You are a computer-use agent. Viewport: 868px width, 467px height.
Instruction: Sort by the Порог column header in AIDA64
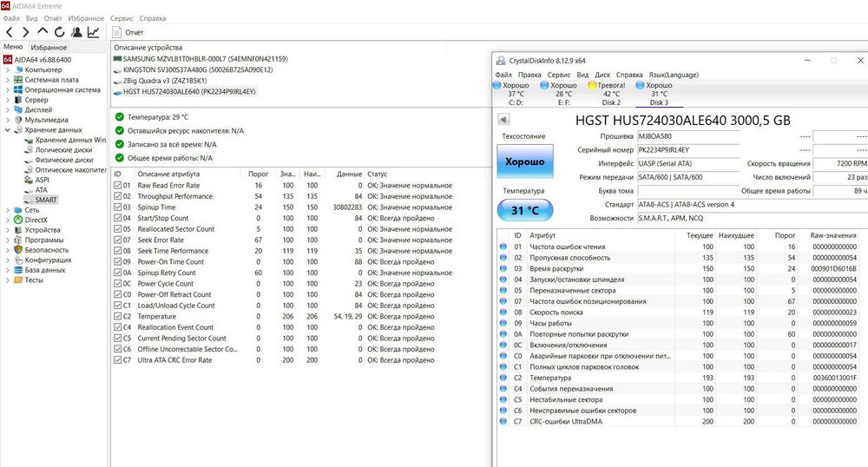[258, 174]
